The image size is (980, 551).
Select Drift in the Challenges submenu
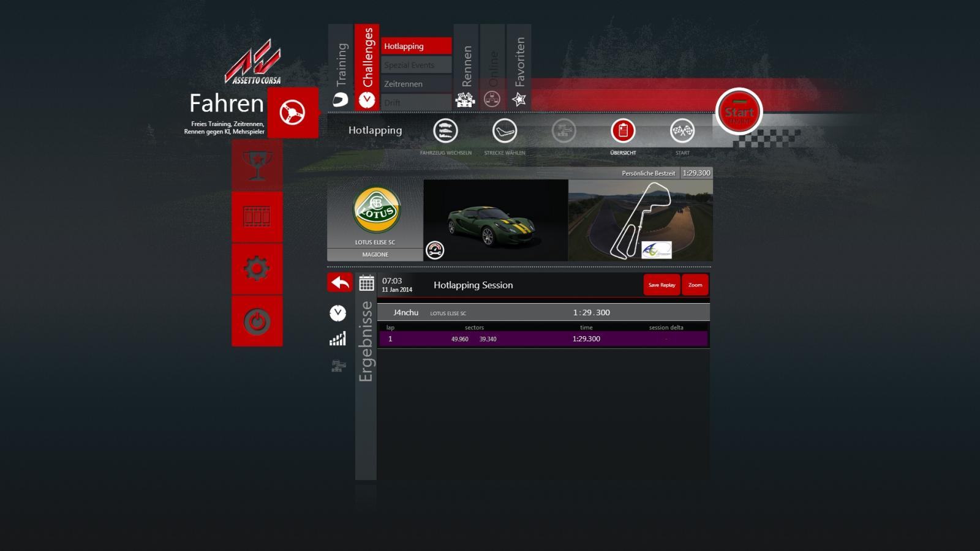[x=417, y=102]
